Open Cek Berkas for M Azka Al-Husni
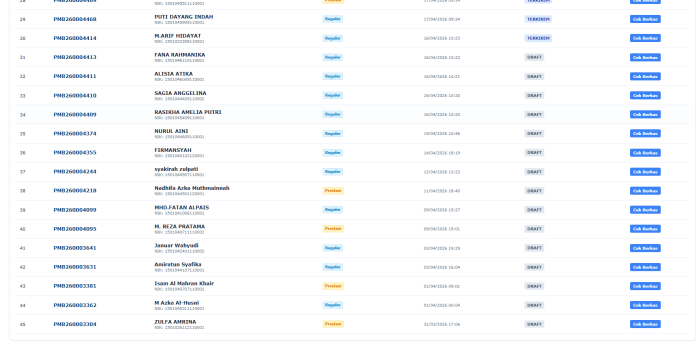 645,305
